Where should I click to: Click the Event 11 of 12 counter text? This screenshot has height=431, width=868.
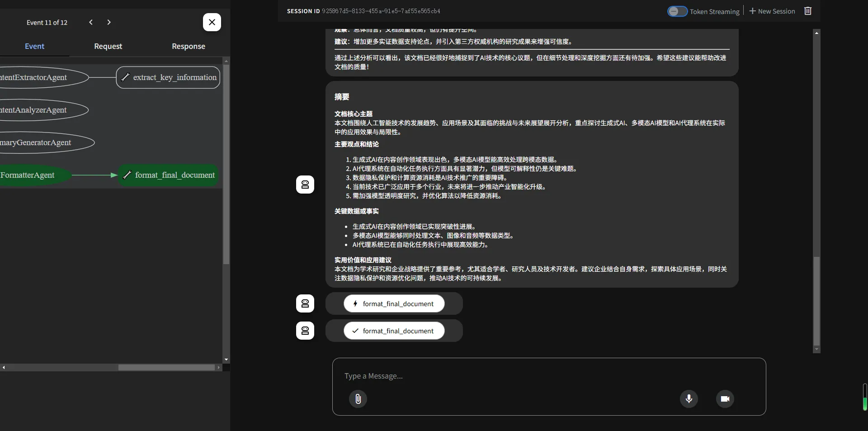coord(47,22)
